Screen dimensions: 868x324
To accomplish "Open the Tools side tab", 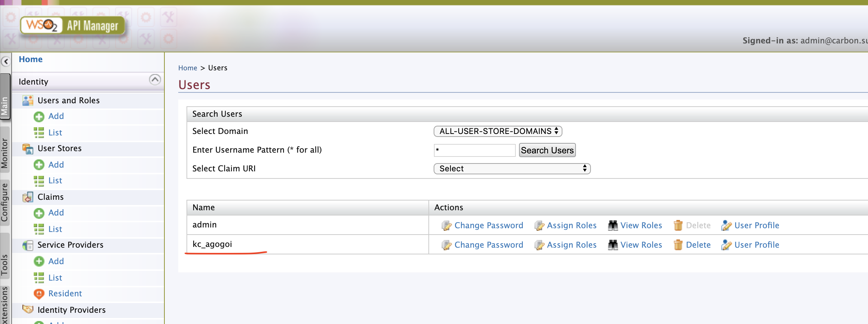I will pos(5,264).
